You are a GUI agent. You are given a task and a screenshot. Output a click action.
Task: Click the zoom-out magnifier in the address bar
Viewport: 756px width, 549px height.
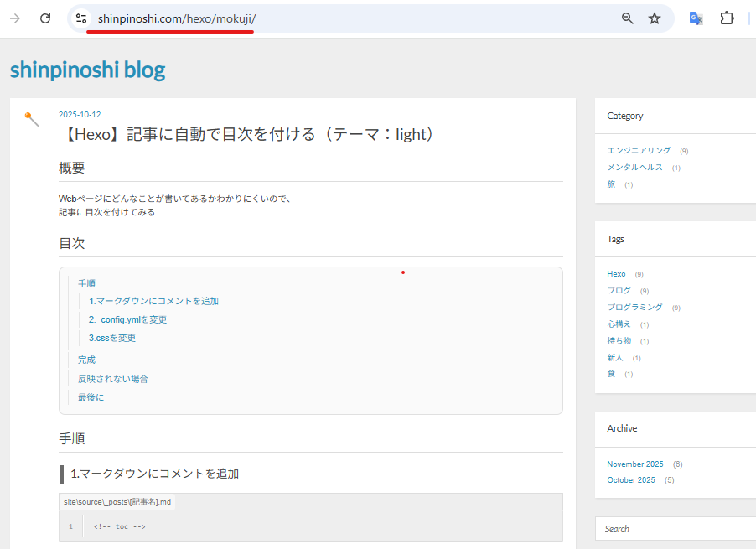click(627, 18)
